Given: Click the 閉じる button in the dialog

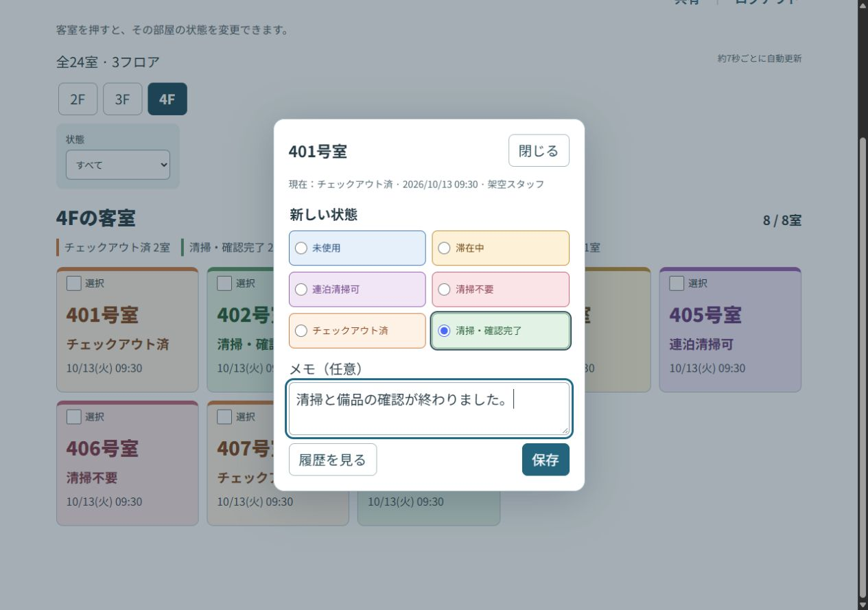Looking at the screenshot, I should pyautogui.click(x=539, y=150).
